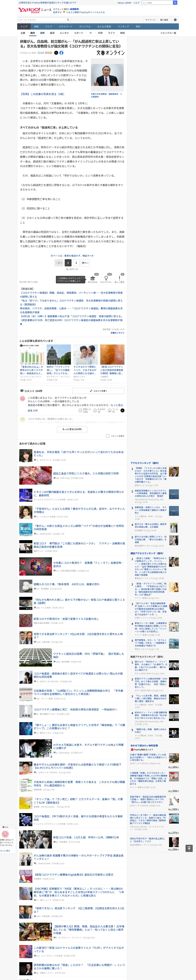The image size is (196, 980).
Task: Click the ログイン link
Action: pyautogui.click(x=57, y=12)
